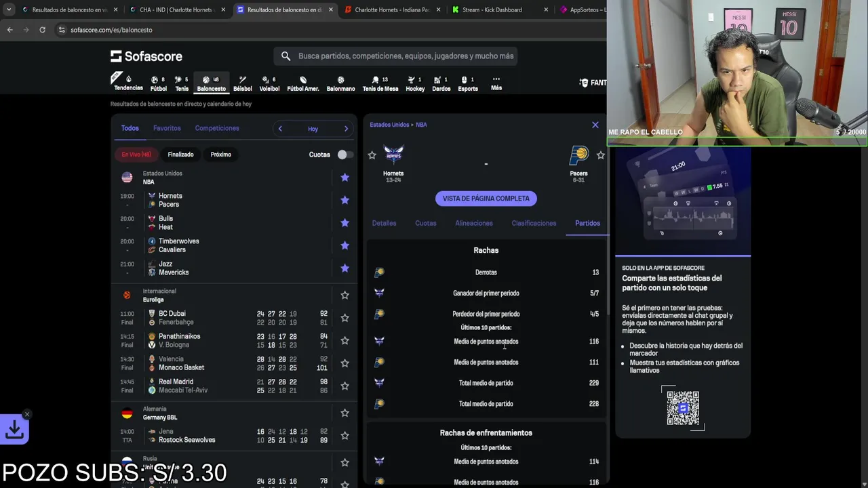
Task: Open the Tendencias sports icon
Action: click(127, 83)
